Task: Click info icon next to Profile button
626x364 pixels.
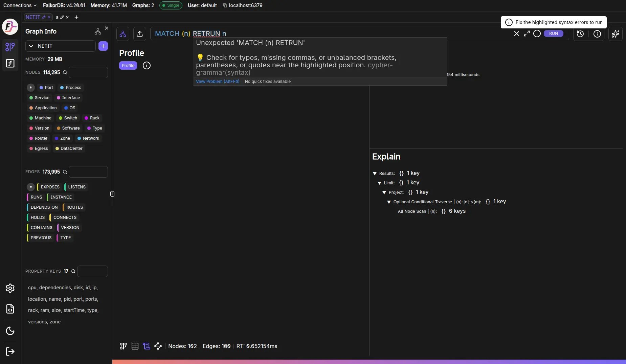Action: tap(147, 66)
